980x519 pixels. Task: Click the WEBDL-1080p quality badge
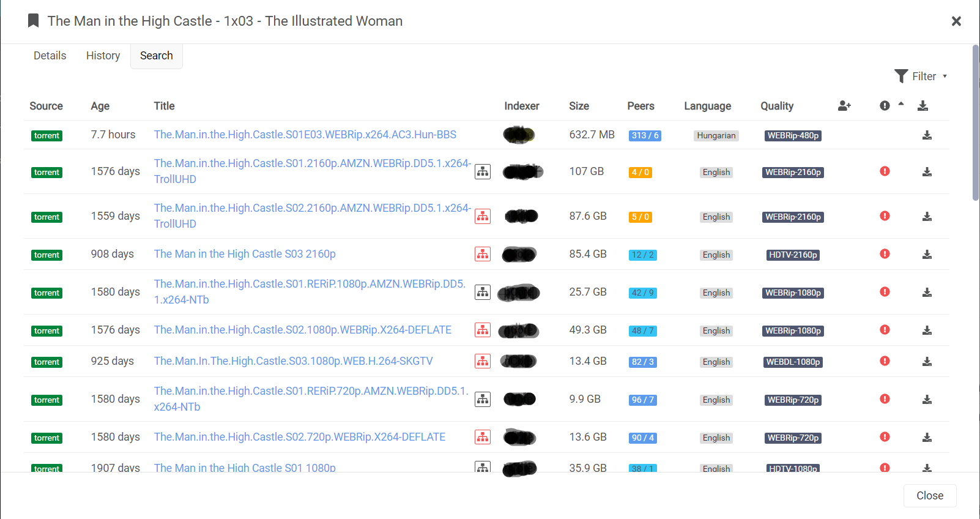tap(793, 362)
